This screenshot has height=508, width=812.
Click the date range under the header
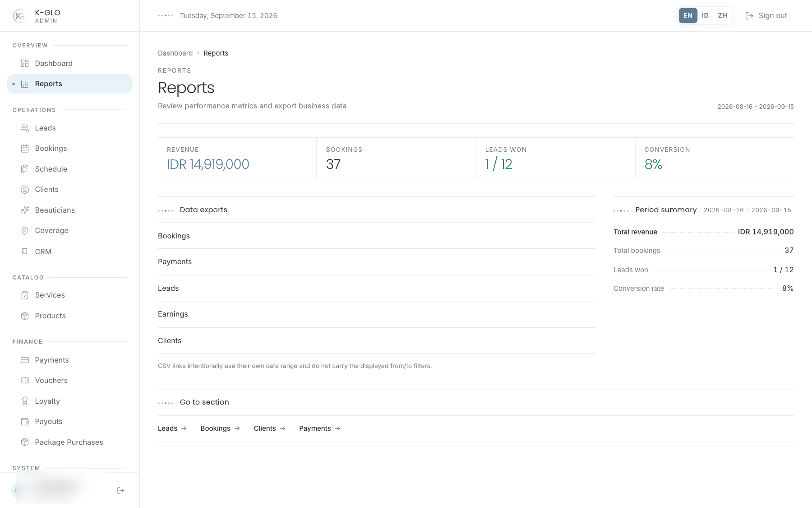click(x=756, y=107)
